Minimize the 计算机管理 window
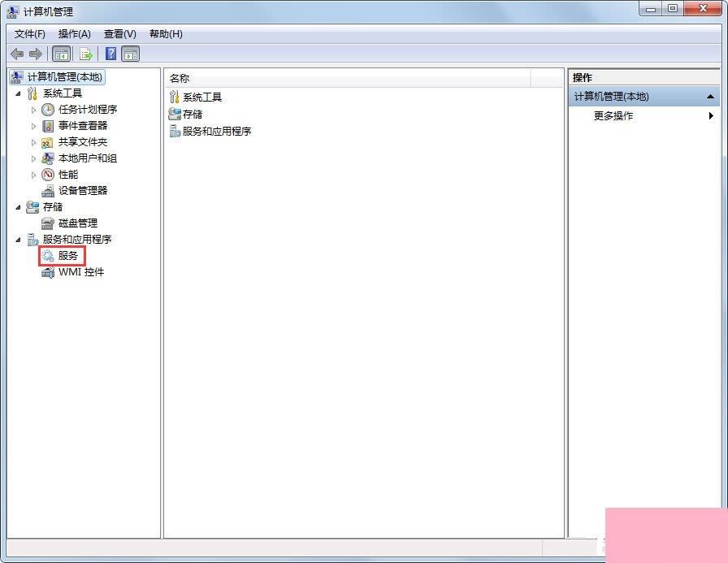Screen dimensions: 728x563 click(x=651, y=9)
